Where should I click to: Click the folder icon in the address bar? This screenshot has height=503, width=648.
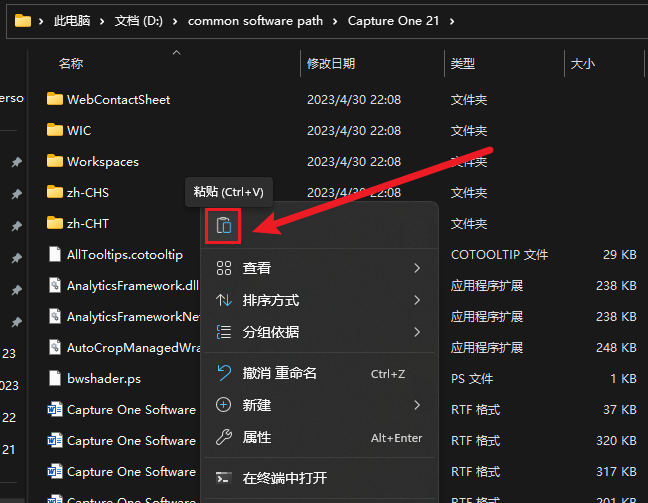(x=23, y=21)
